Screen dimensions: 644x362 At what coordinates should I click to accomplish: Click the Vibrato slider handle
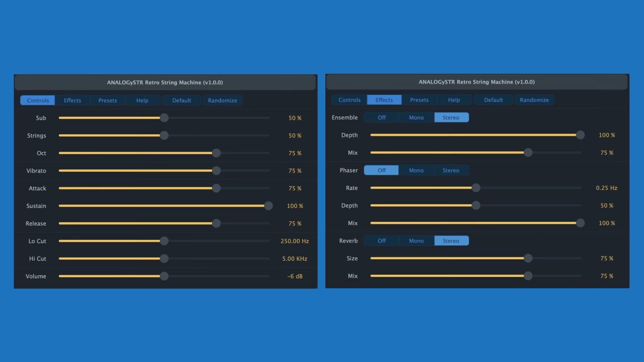217,171
